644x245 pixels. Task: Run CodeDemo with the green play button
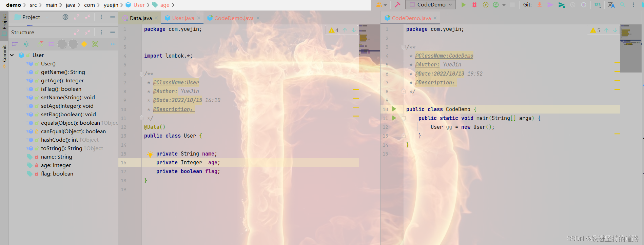point(464,5)
